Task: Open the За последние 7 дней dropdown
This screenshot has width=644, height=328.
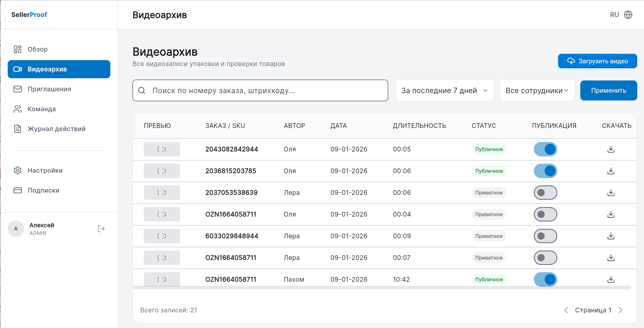Action: coord(444,90)
